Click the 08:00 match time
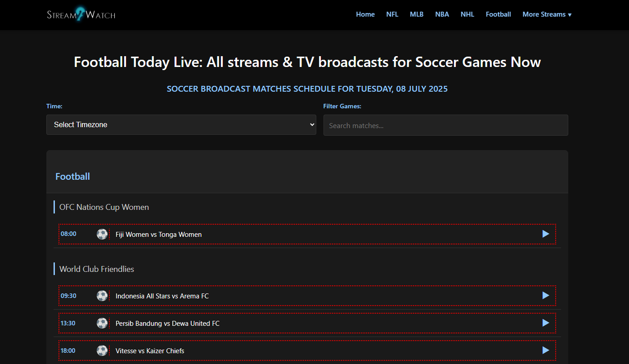The width and height of the screenshot is (629, 364). 68,234
